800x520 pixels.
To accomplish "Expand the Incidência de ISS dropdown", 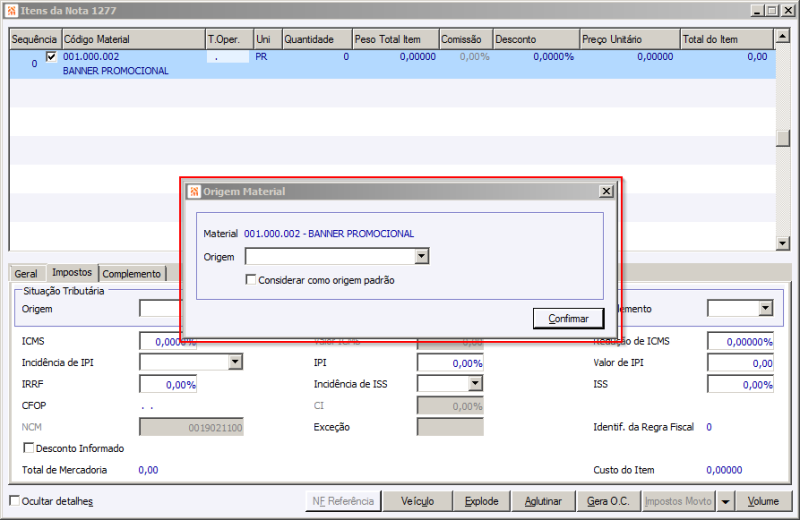I will tap(475, 383).
